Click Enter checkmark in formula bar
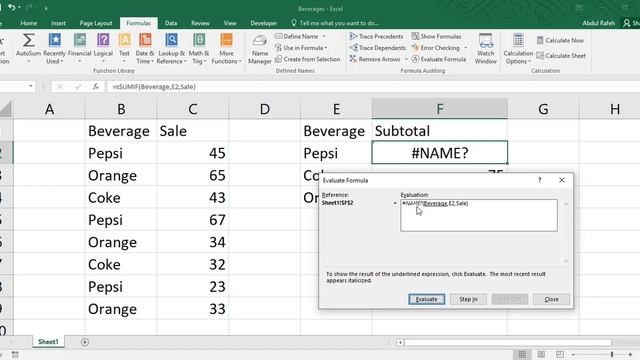The height and width of the screenshot is (360, 640). pyautogui.click(x=78, y=87)
